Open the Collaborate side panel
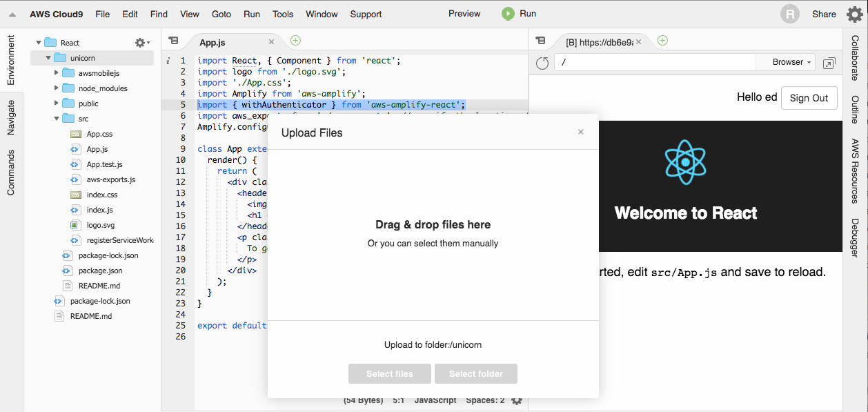The width and height of the screenshot is (868, 412). click(855, 57)
